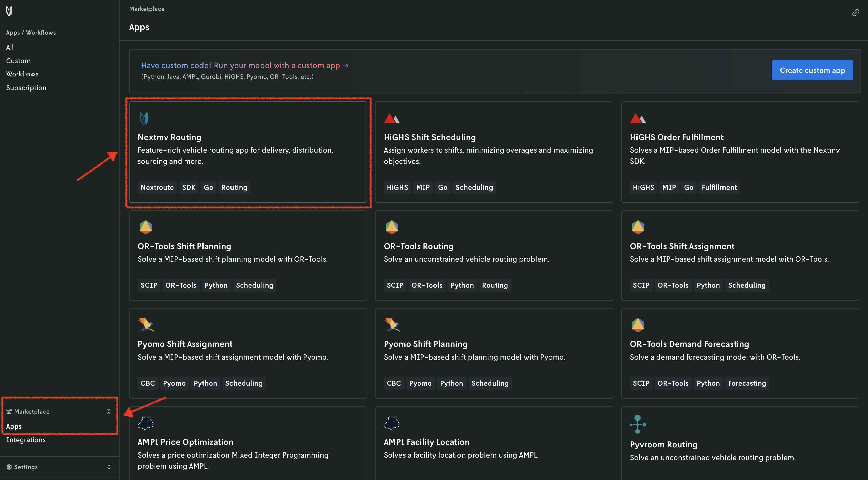Open the HiGHS Shift Scheduling app title
The width and height of the screenshot is (868, 480).
tap(430, 137)
